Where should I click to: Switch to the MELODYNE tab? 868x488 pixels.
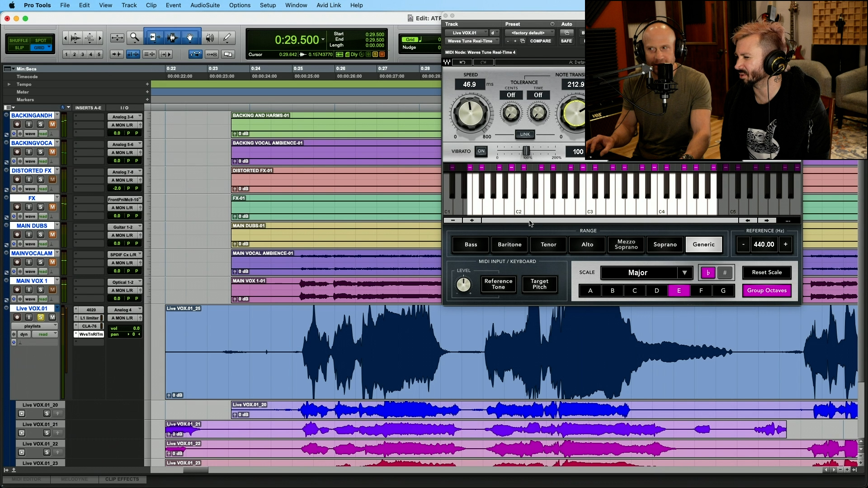click(x=74, y=479)
